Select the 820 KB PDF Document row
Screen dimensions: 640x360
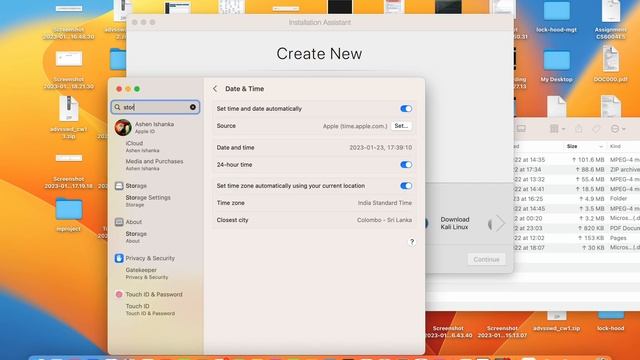(576, 228)
